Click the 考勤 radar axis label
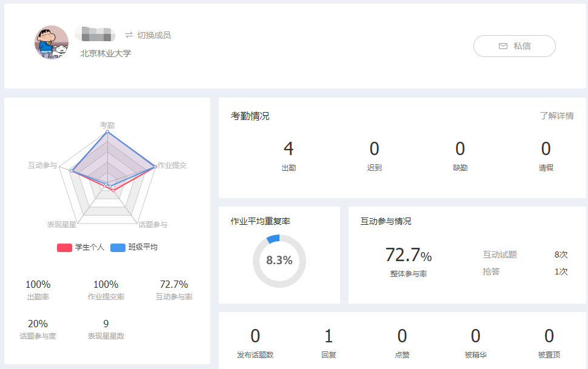 pos(107,125)
